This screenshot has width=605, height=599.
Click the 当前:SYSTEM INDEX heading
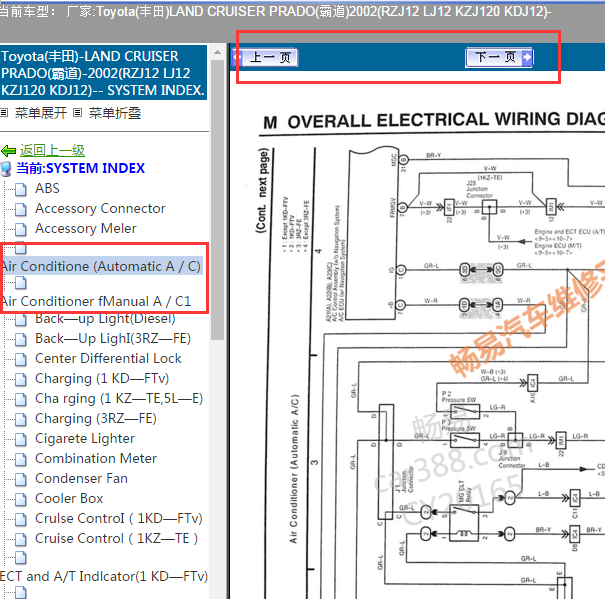[x=81, y=168]
